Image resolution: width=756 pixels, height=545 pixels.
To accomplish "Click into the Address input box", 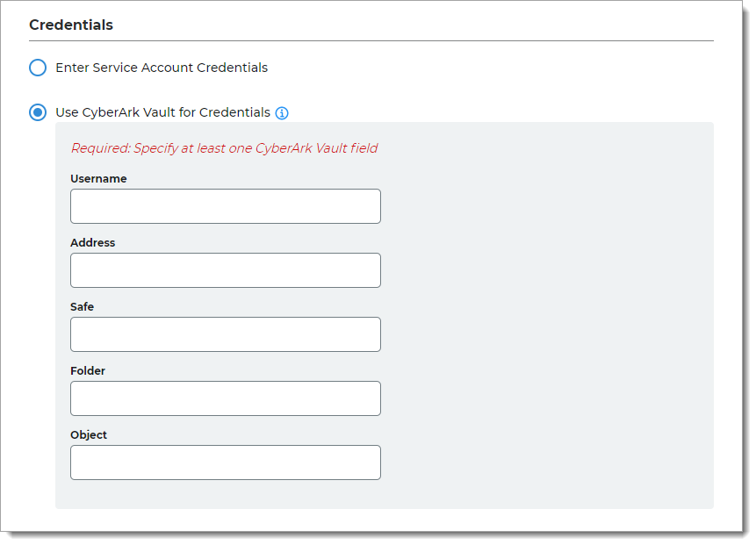I will [226, 270].
